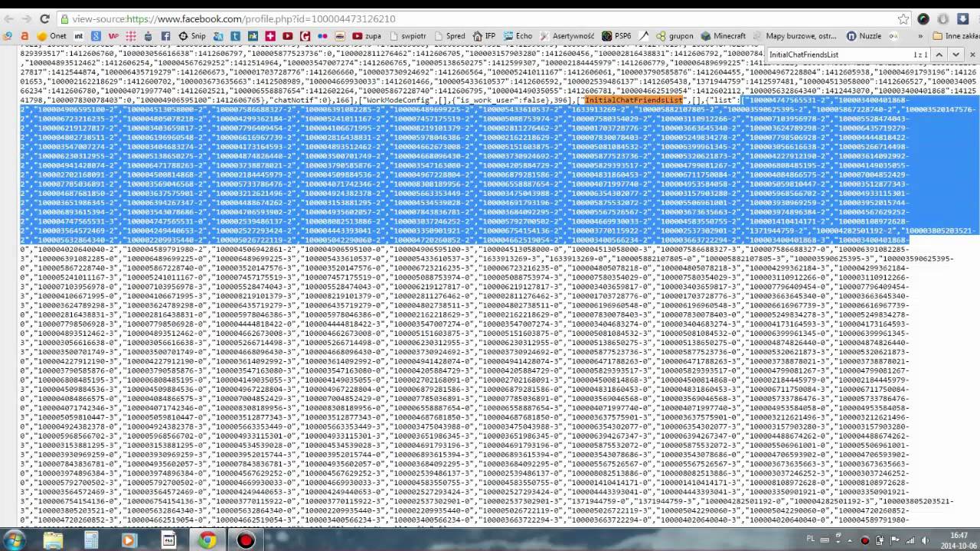Image resolution: width=980 pixels, height=551 pixels.
Task: Open Windows Explorer from the taskbar
Action: (x=53, y=540)
